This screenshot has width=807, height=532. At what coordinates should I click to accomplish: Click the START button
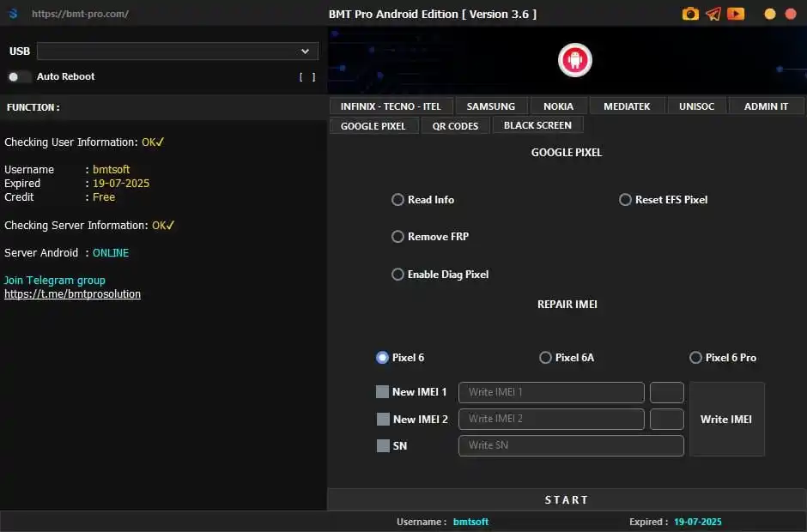pos(566,499)
